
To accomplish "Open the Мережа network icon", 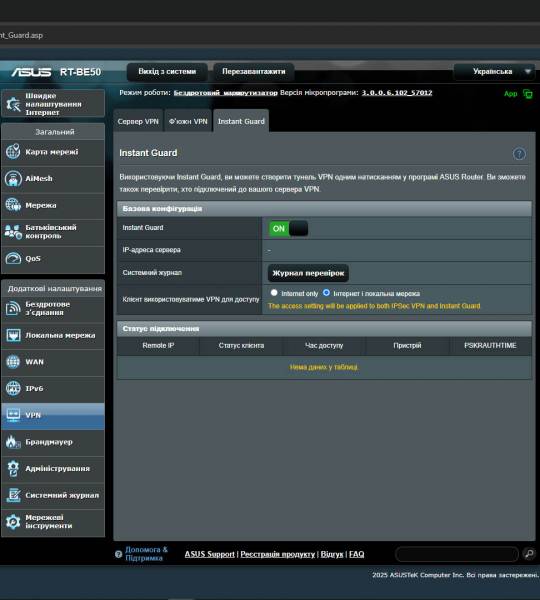I will tap(13, 205).
